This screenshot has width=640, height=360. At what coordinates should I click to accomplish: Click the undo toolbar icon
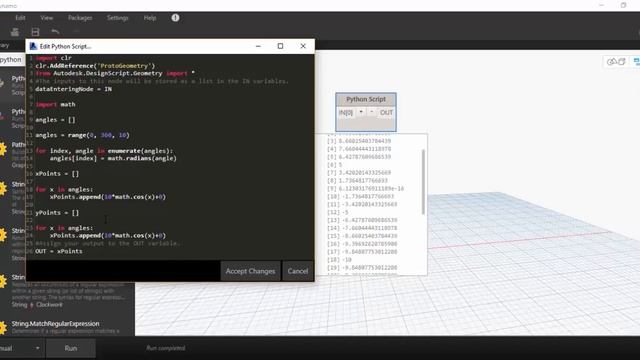click(56, 32)
